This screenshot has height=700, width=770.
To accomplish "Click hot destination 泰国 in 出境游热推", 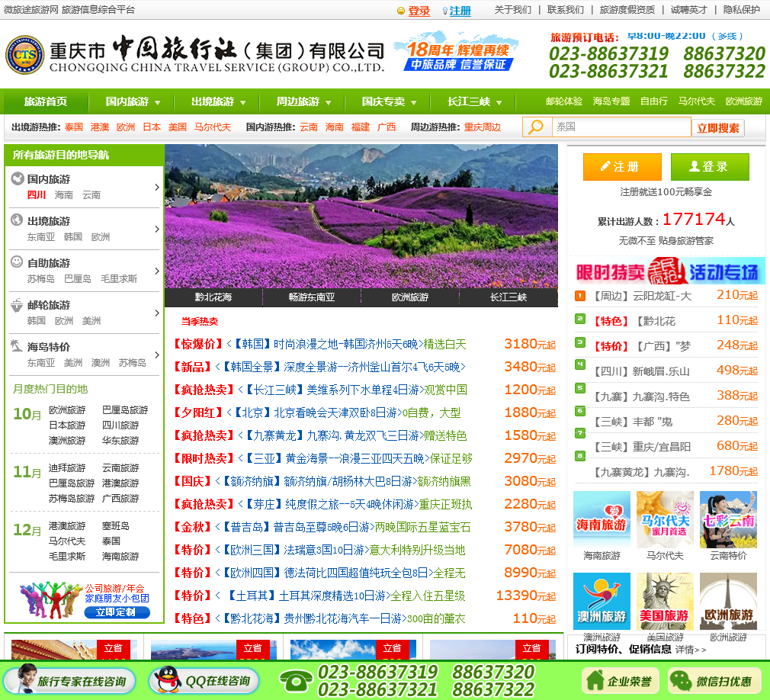I will point(74,127).
